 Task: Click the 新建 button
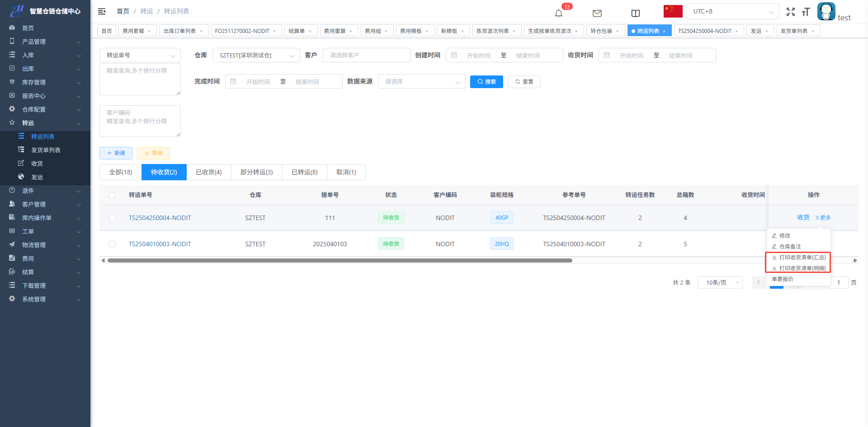point(116,153)
